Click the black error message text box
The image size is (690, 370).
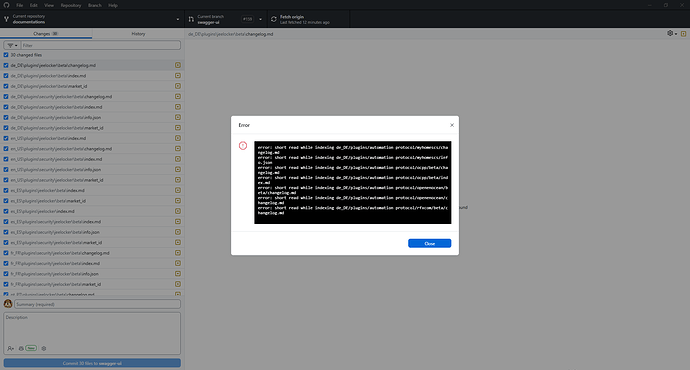pos(352,182)
